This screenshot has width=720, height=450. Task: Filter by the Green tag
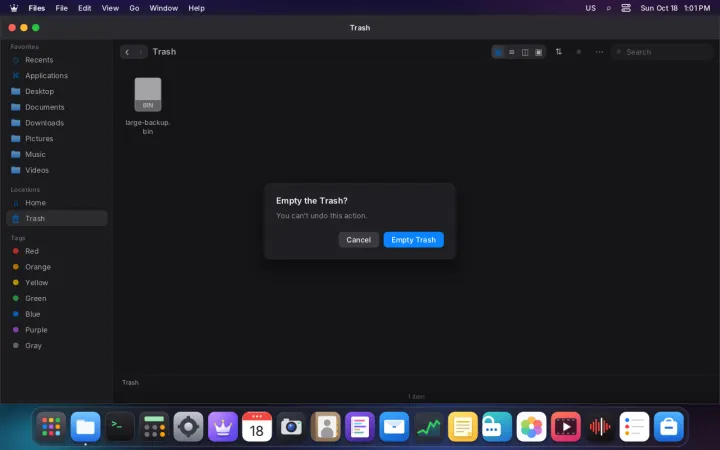pos(56,298)
